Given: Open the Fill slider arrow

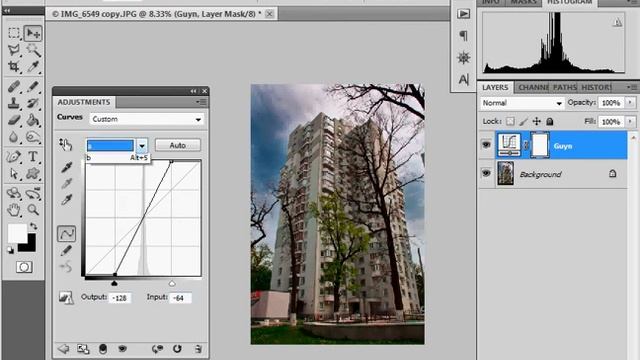Looking at the screenshot, I should pyautogui.click(x=630, y=121).
